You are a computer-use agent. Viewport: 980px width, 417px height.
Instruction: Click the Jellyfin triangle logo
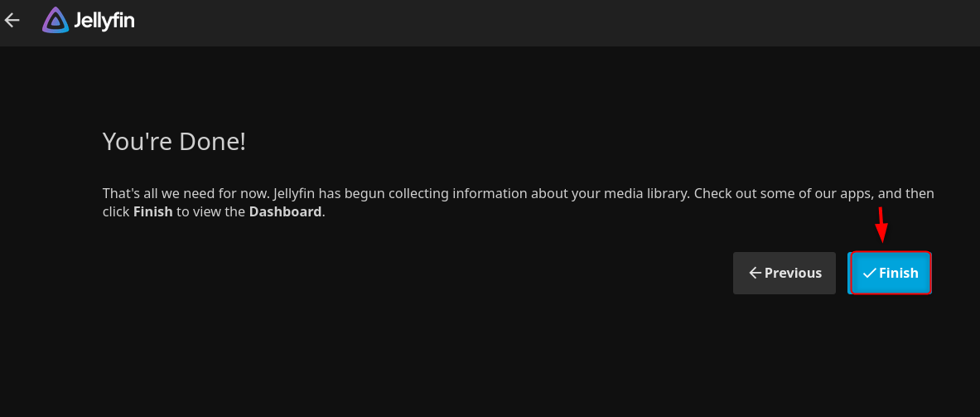pyautogui.click(x=56, y=21)
